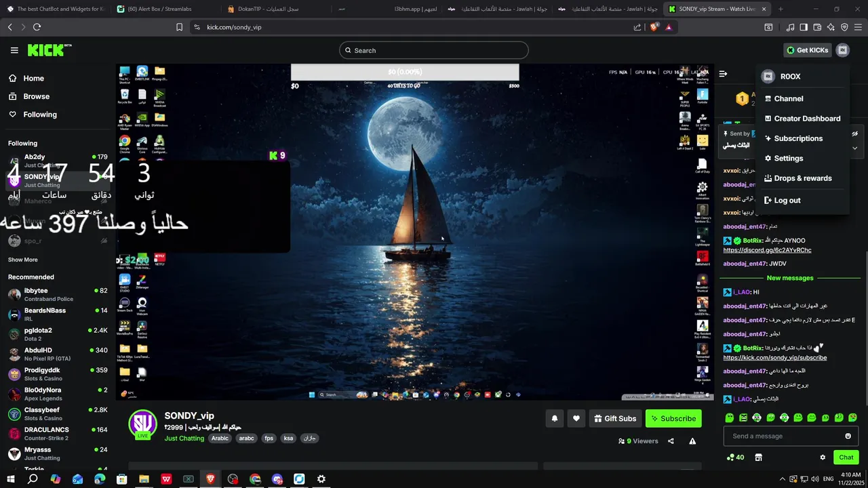Hide the pinned chat message
Viewport: 868px width, 488px height.
[x=854, y=134]
